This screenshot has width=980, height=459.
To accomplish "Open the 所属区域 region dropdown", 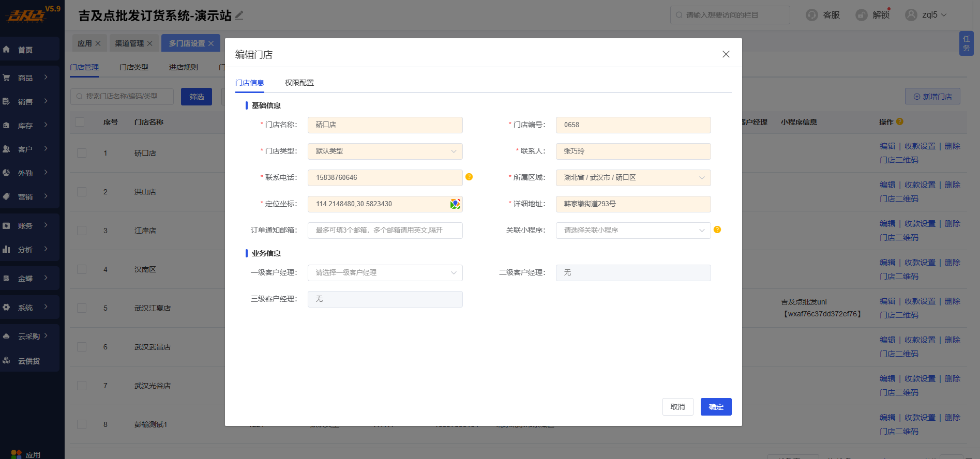I will coord(634,178).
